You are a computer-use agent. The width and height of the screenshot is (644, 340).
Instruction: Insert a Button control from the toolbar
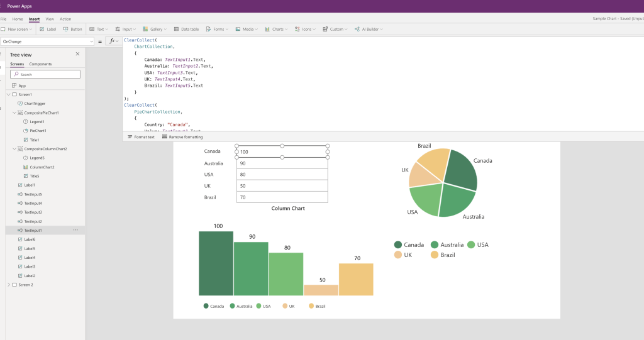coord(72,29)
